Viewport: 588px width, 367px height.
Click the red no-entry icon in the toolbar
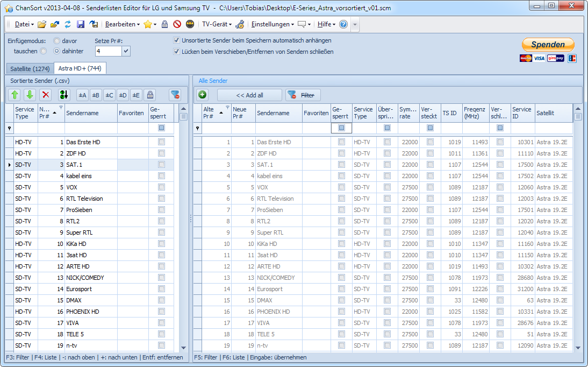(x=177, y=24)
